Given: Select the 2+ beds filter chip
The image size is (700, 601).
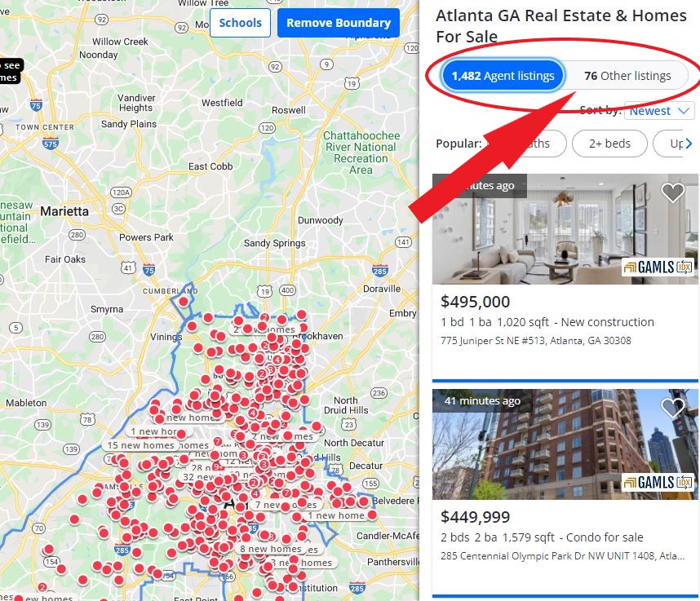Looking at the screenshot, I should 609,144.
